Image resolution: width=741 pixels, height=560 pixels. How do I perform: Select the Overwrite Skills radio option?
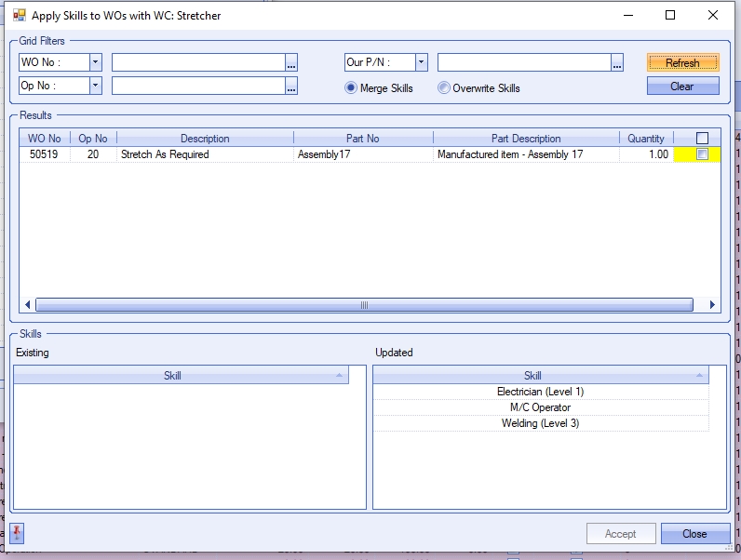(x=444, y=88)
